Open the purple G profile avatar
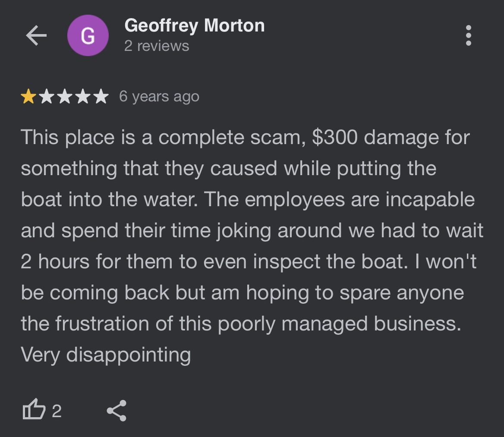This screenshot has width=504, height=437. pyautogui.click(x=88, y=35)
